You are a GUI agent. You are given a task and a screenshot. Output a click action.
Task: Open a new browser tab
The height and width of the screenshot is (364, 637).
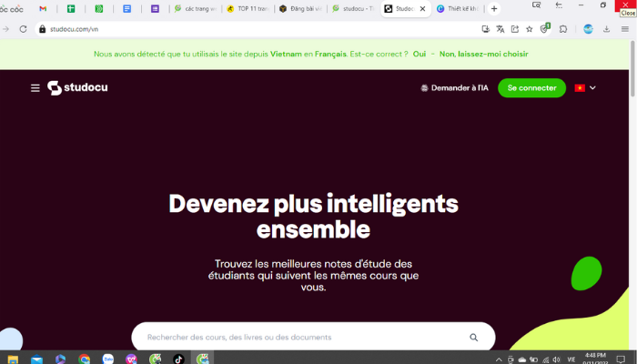(x=494, y=8)
